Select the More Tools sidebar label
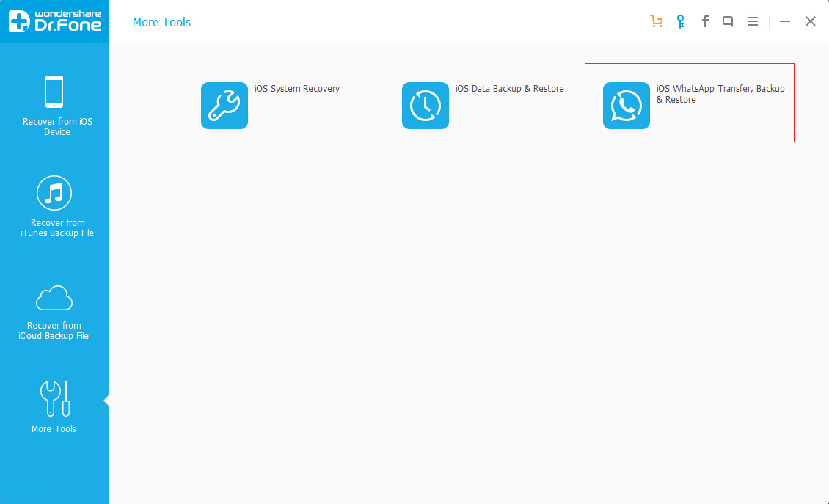The width and height of the screenshot is (829, 504). coord(54,429)
